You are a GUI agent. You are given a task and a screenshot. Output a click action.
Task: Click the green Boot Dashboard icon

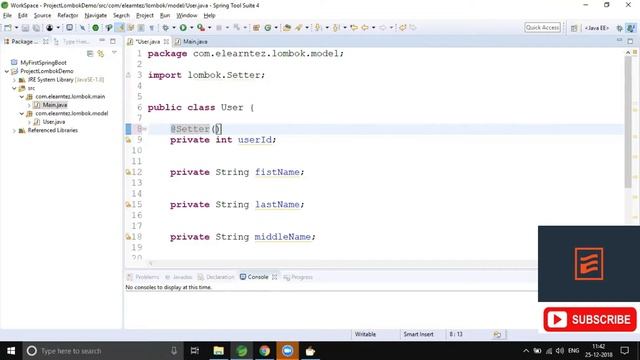click(x=96, y=28)
